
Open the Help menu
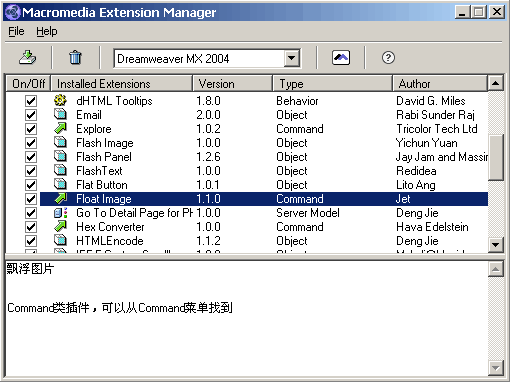(47, 31)
